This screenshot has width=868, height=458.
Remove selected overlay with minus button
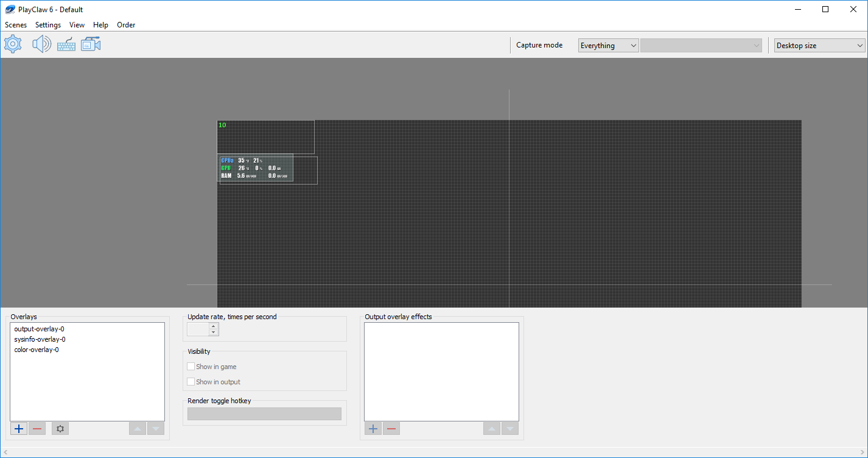pos(37,429)
